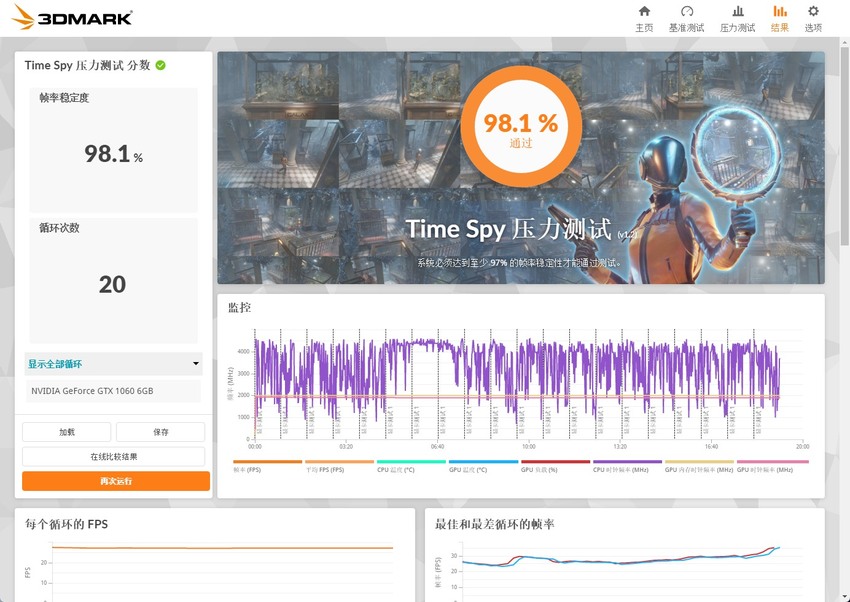The image size is (850, 602).
Task: Toggle the GPU 负载 (%) legend entry
Action: pyautogui.click(x=555, y=466)
